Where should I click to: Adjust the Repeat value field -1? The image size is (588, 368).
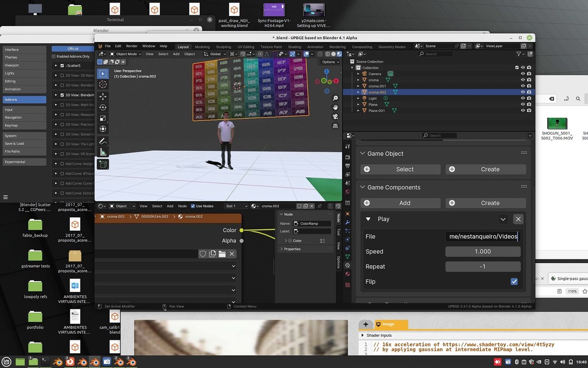[483, 267]
